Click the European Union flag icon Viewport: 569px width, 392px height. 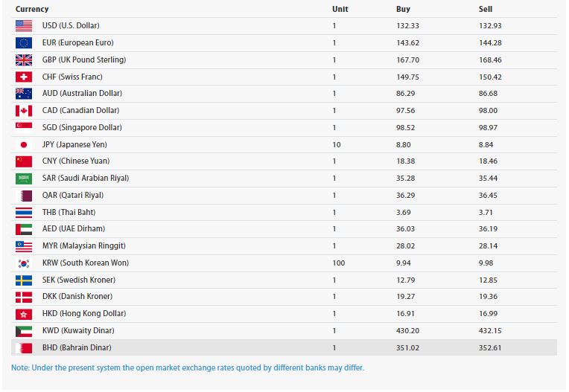point(24,43)
